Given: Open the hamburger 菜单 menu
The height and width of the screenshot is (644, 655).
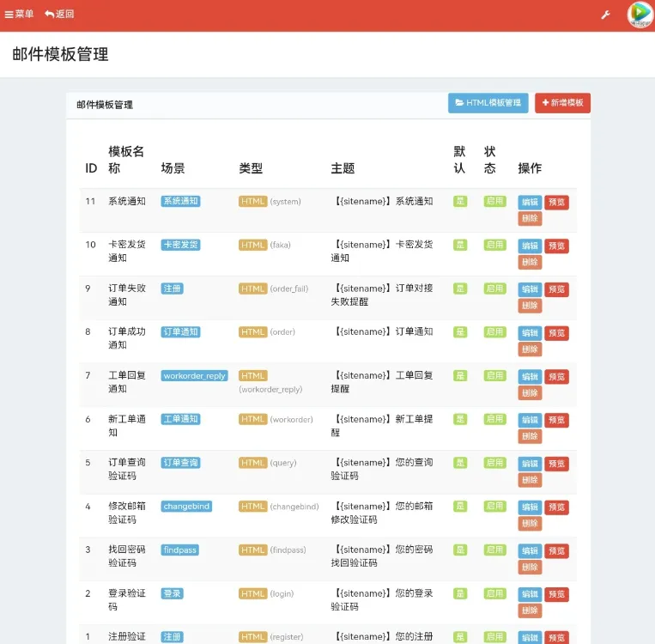Looking at the screenshot, I should pyautogui.click(x=19, y=15).
